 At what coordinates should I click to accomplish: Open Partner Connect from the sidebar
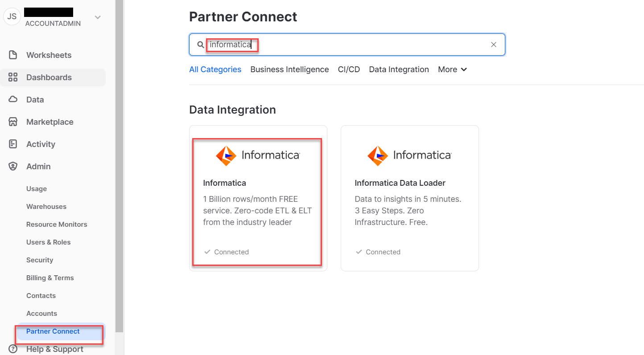coord(53,331)
